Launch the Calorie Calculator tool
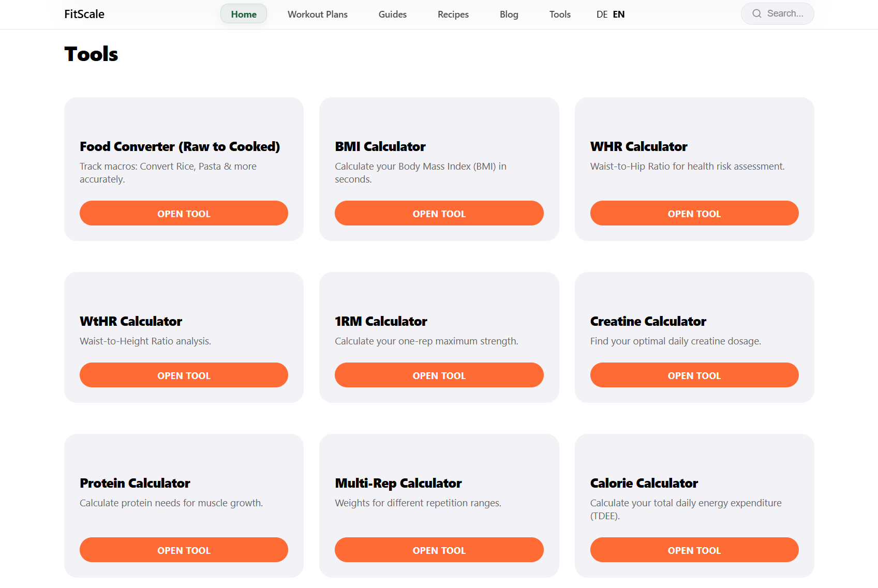 [694, 550]
